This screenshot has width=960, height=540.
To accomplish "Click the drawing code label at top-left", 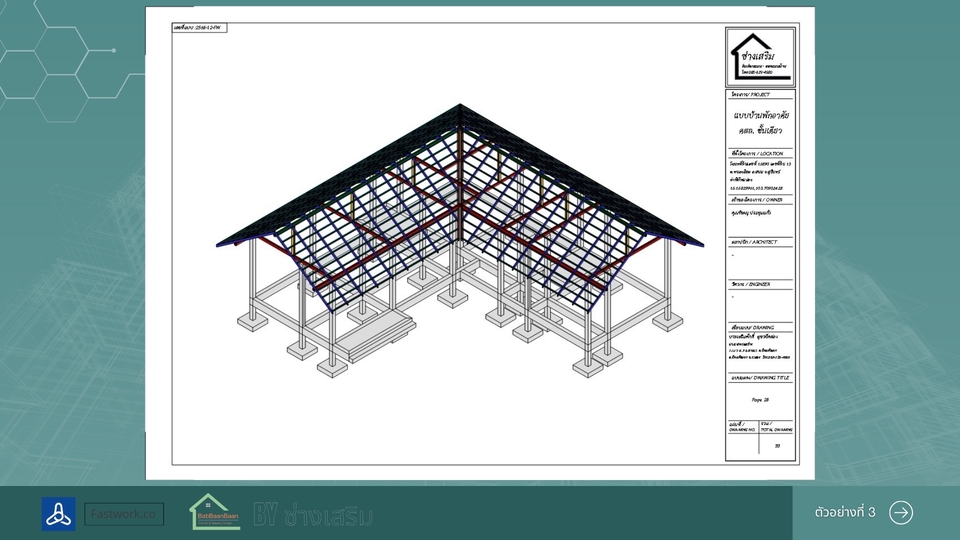I will tap(200, 27).
